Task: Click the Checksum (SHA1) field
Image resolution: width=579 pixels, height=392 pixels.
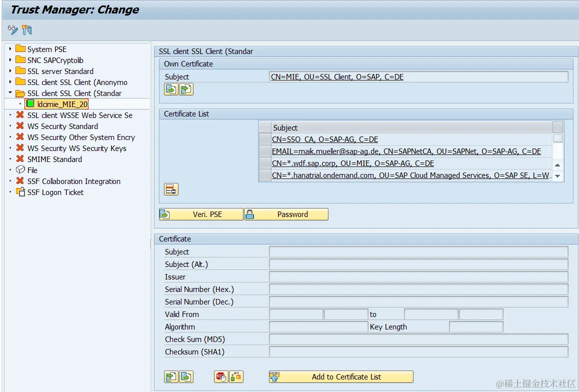Action: tap(418, 352)
